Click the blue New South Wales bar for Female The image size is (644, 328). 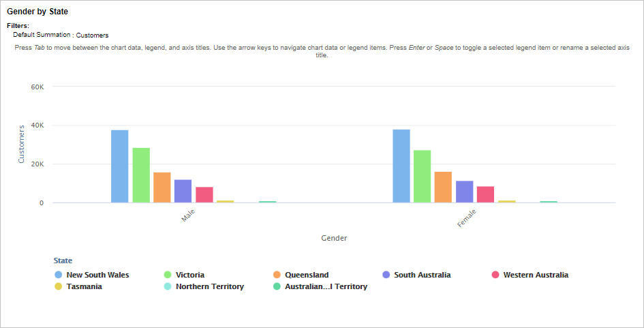click(401, 166)
